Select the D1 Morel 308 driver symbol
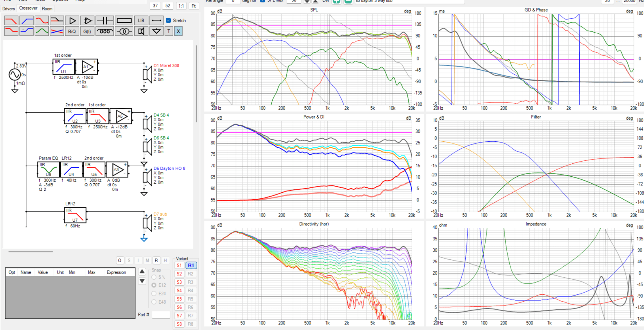 coord(147,75)
